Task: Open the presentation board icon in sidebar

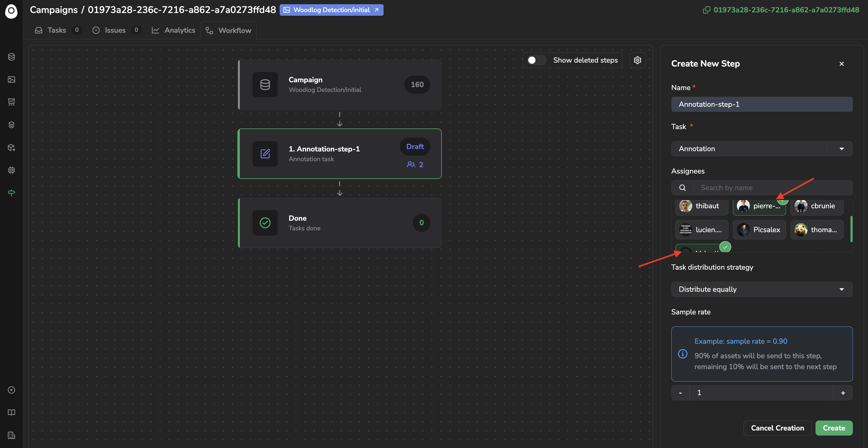Action: click(11, 102)
